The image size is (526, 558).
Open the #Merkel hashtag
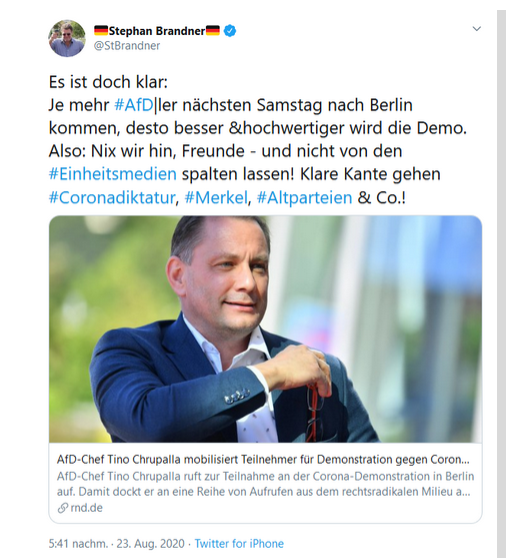click(x=216, y=198)
